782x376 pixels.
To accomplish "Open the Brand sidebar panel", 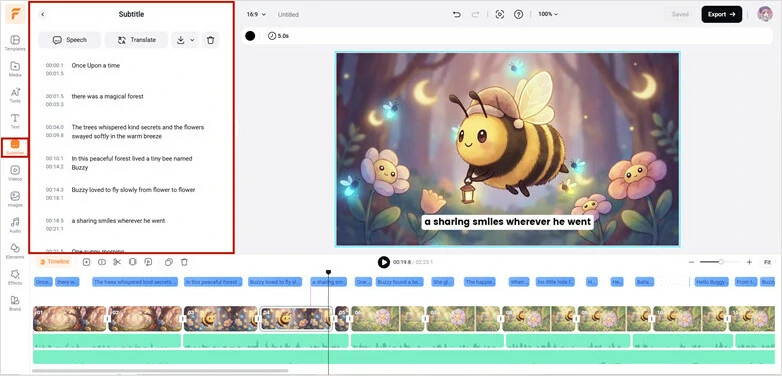I will pos(15,303).
